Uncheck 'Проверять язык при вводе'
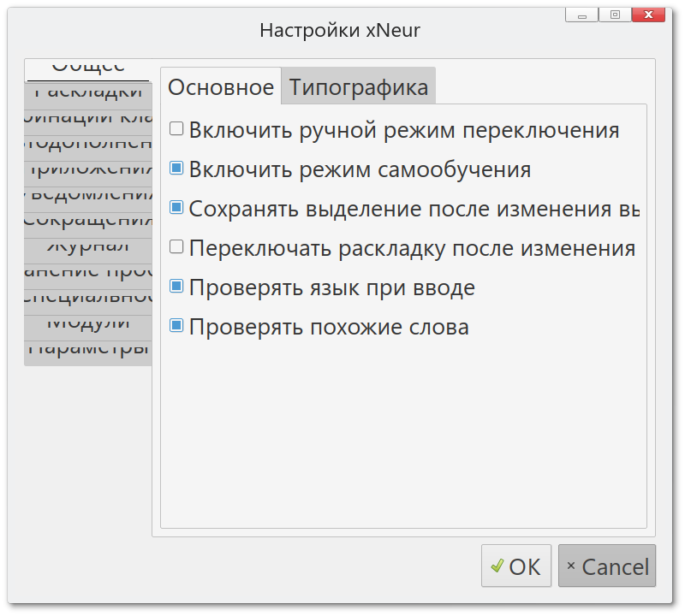Screen dimensions: 685x616 click(x=176, y=287)
